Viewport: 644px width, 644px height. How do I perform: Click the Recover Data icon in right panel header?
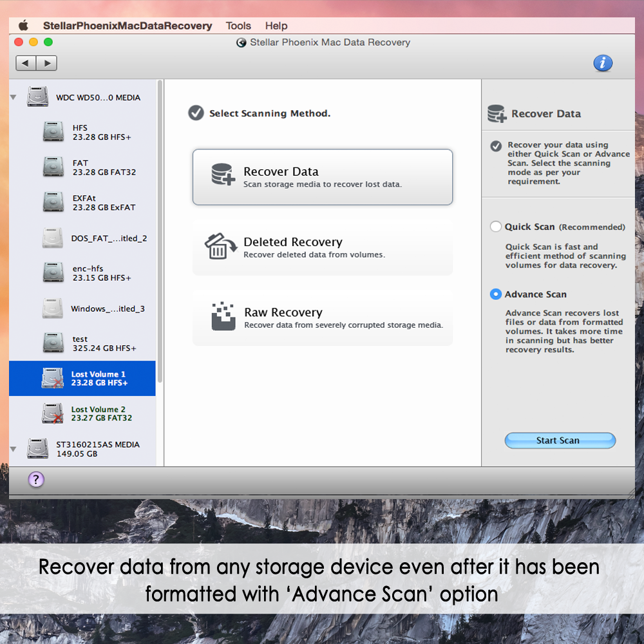click(x=497, y=113)
